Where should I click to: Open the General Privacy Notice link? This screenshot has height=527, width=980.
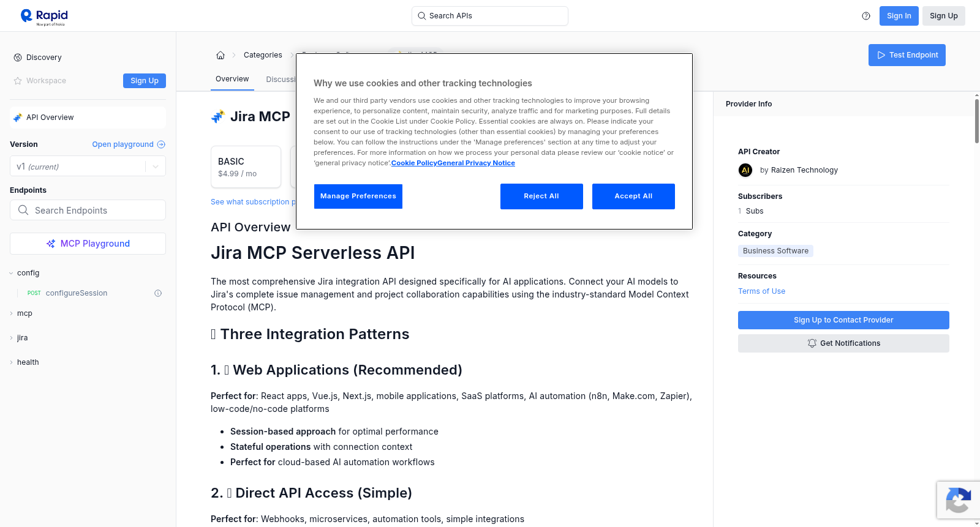(477, 163)
